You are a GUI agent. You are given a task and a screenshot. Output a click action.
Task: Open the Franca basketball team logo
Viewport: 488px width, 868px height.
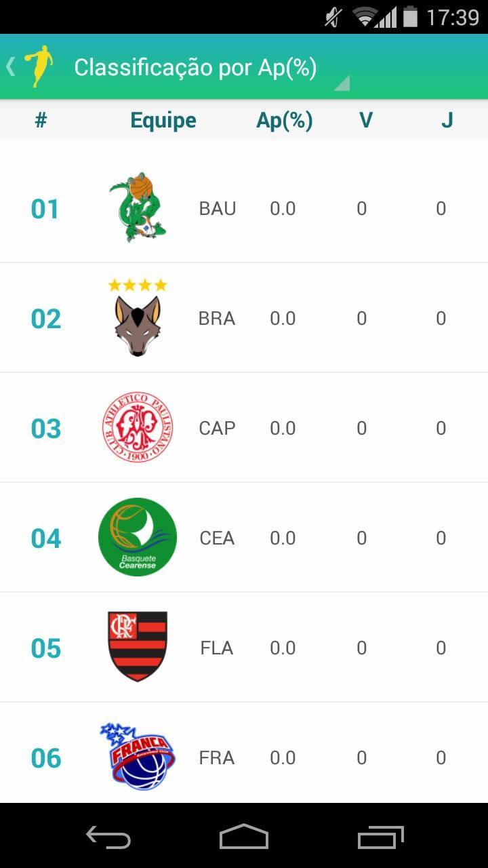138,756
